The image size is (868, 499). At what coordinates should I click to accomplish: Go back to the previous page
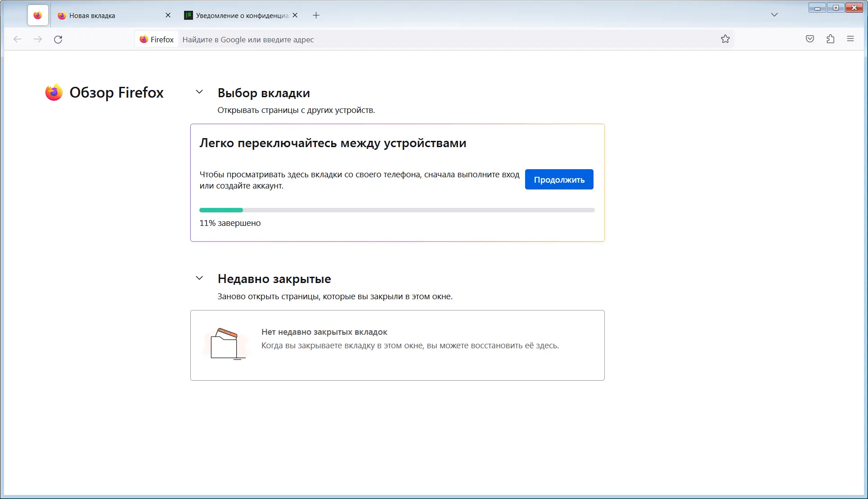[18, 40]
